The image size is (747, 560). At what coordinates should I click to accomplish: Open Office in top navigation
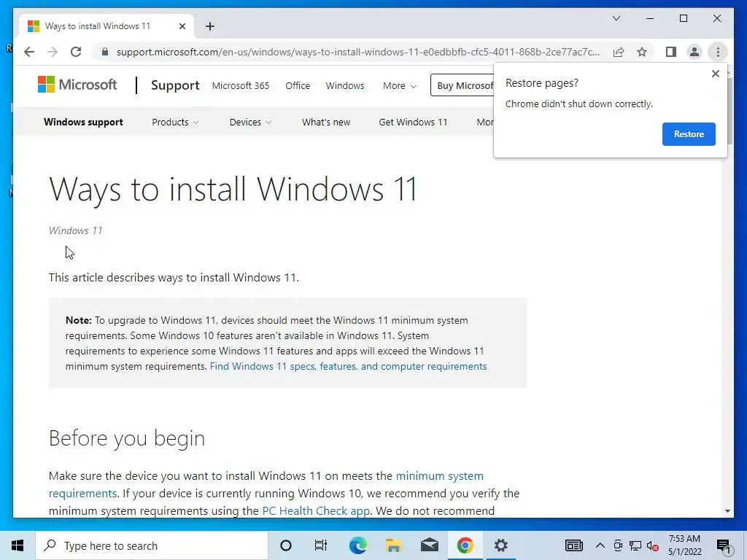(x=298, y=86)
